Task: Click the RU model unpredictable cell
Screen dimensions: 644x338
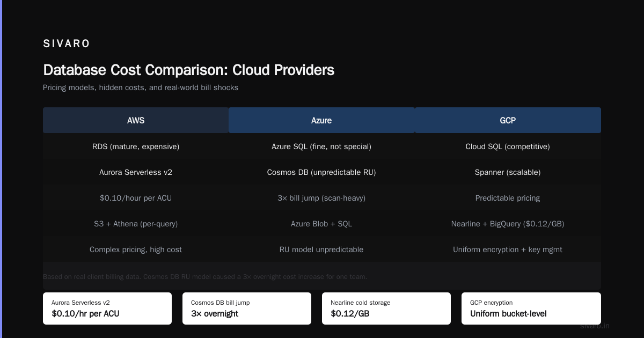Action: [321, 249]
